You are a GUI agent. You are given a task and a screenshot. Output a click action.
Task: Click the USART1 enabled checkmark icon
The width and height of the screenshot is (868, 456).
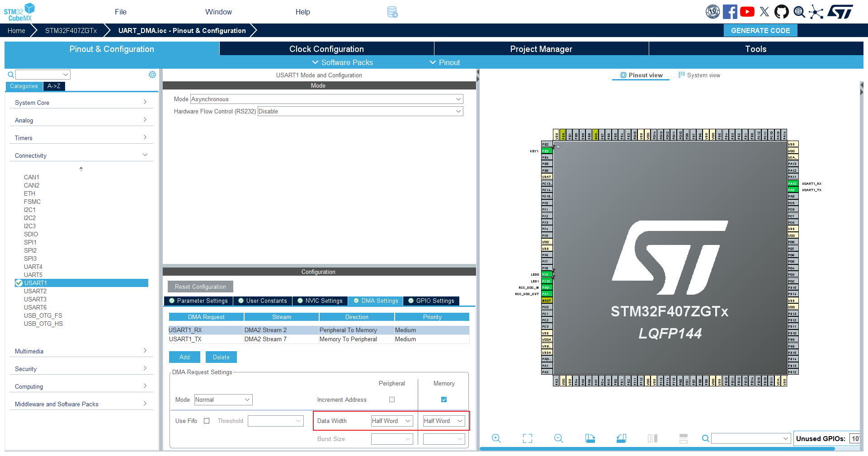tap(19, 283)
